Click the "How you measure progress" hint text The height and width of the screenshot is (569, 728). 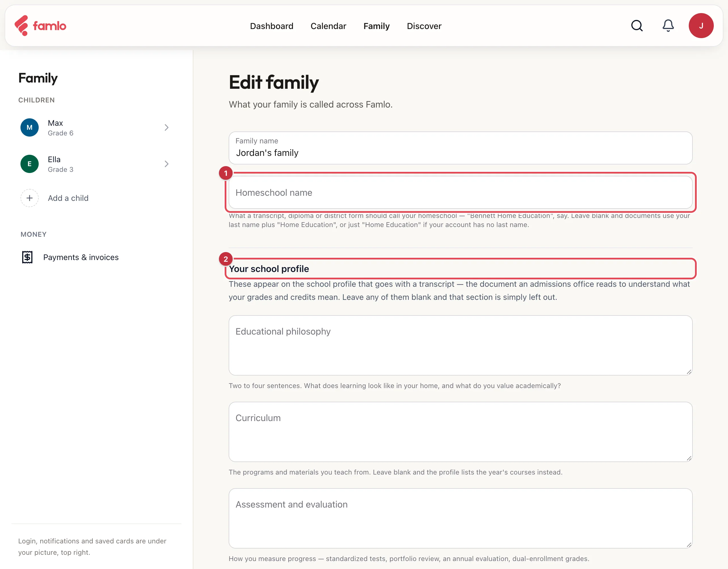pos(409,559)
